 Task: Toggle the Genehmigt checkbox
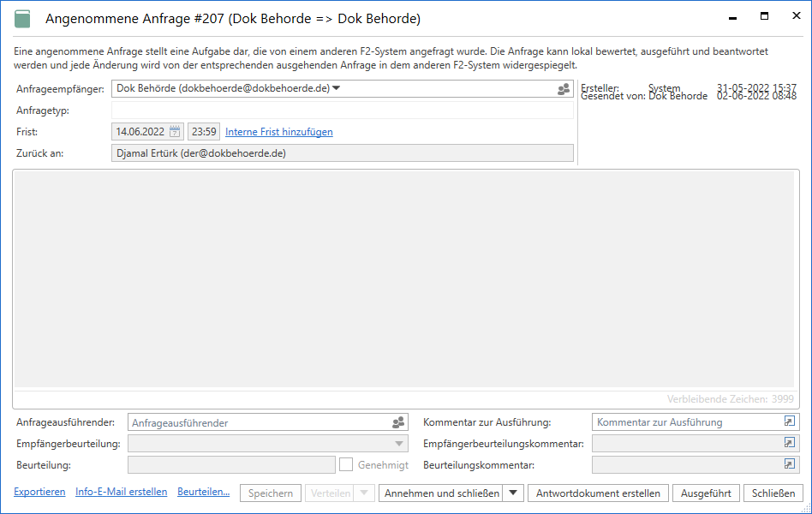tap(346, 464)
